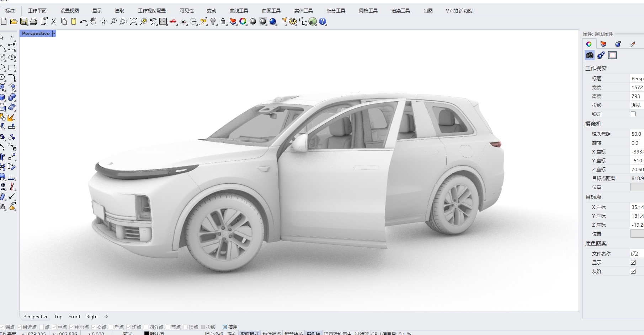Select the Explode tool in the sidebar

pos(11,117)
